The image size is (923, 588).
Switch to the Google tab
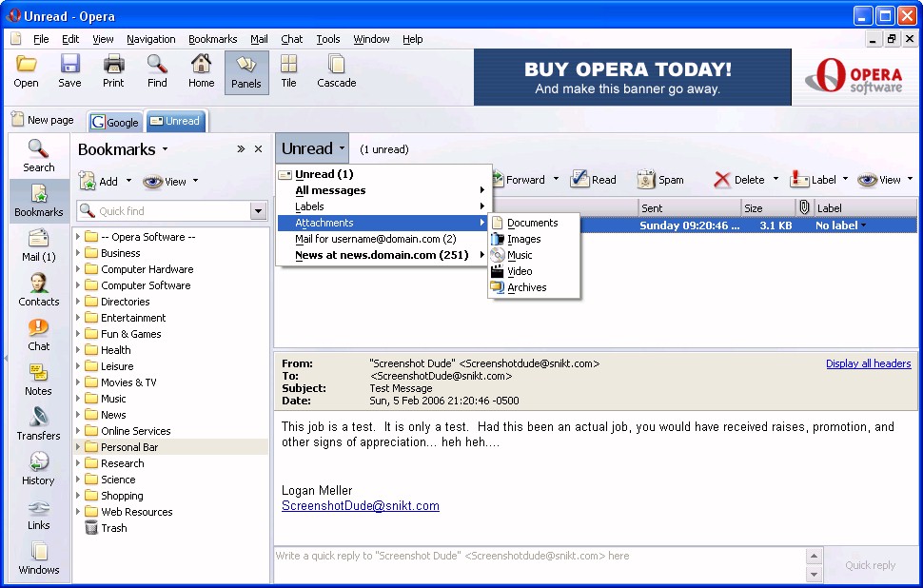pyautogui.click(x=115, y=122)
